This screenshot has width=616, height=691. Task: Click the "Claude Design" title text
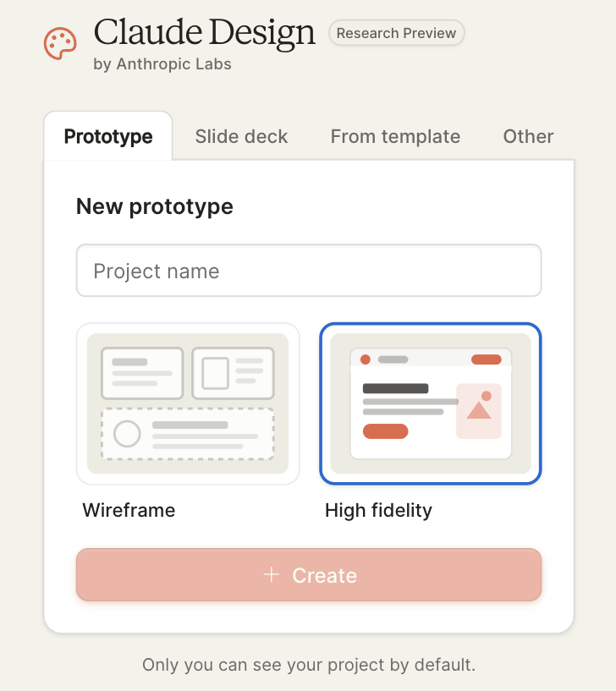coord(204,33)
